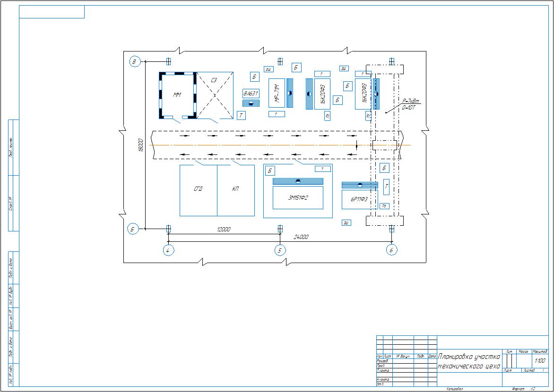Select the crossed СЗ area
Screen dimensions: 554x392
[x=215, y=95]
